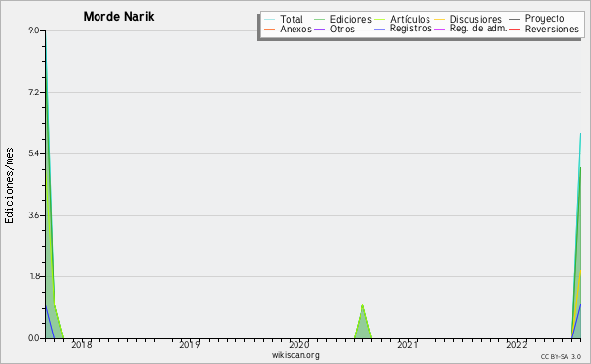
Task: Click the 7.2 y-axis value
Action: point(33,92)
